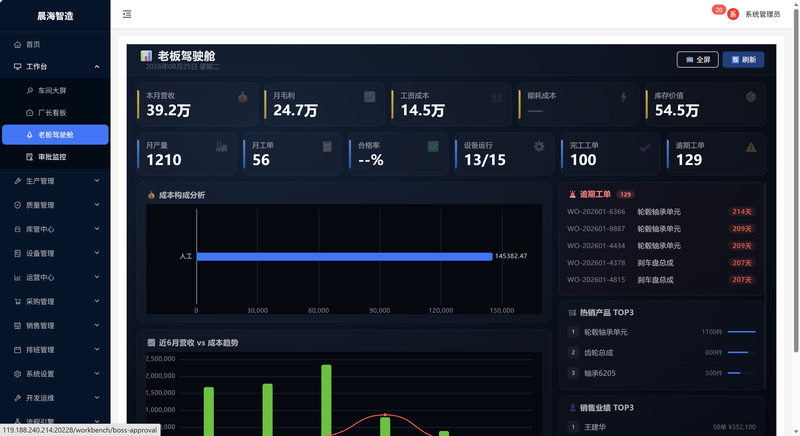The image size is (800, 436).
Task: Click the chart icon beside 近6月营收 vs 成本趋势
Action: [x=151, y=343]
